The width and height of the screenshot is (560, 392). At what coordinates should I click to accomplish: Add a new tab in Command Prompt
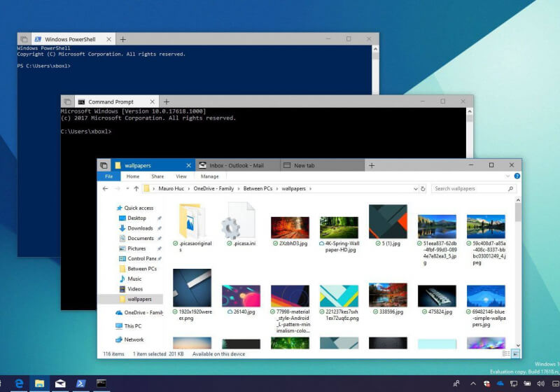click(x=166, y=101)
